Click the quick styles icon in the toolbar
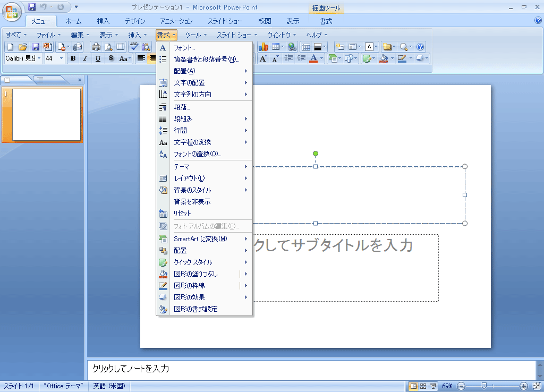The image size is (544, 392). tap(367, 58)
